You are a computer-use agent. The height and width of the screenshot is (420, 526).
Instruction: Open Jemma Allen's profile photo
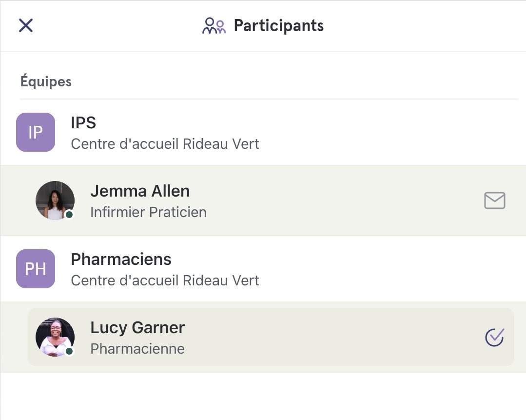(55, 200)
